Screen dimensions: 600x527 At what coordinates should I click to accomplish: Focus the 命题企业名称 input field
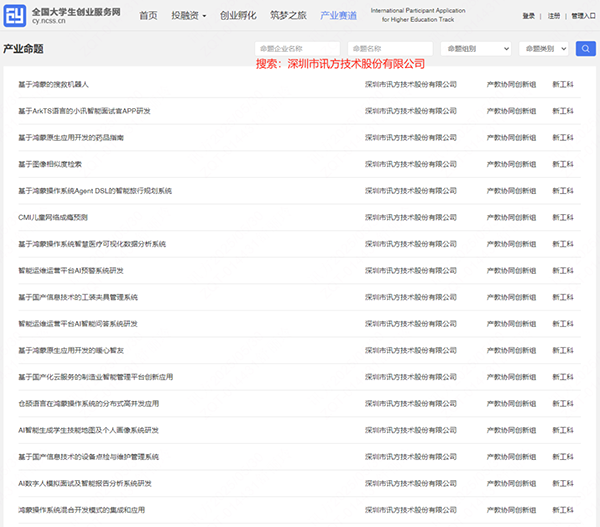point(297,49)
